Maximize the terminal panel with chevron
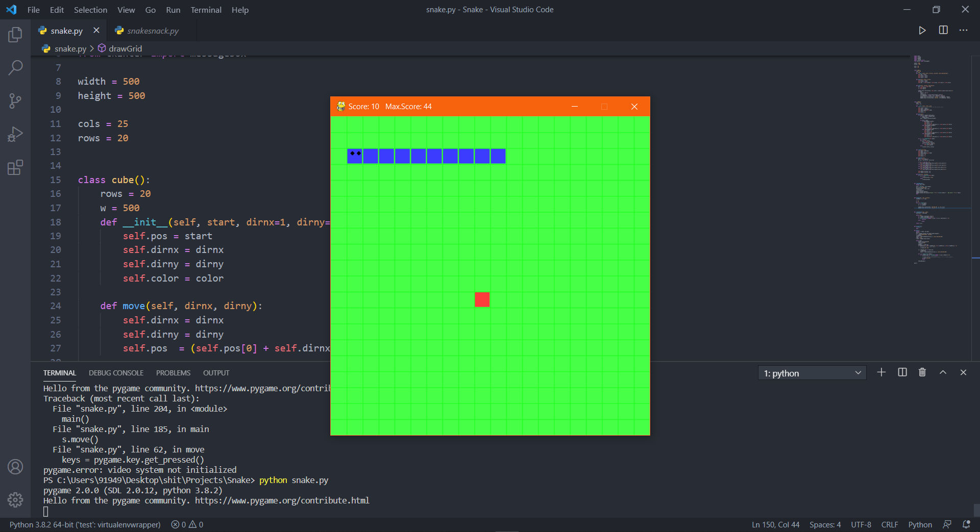Screen dimensions: 980x532 coord(943,372)
